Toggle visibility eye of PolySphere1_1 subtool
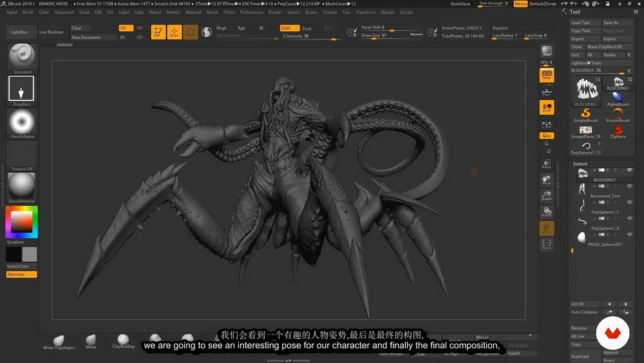The image size is (644, 363). click(630, 202)
